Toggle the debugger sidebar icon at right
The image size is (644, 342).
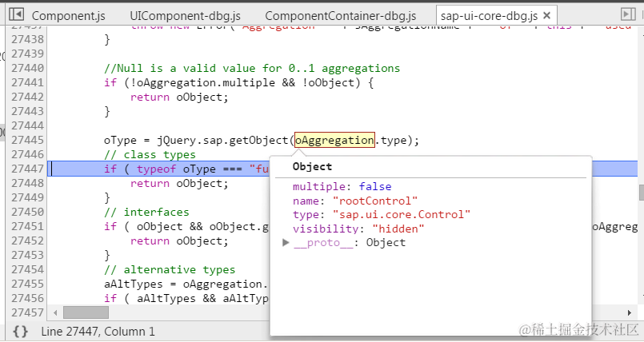click(628, 14)
